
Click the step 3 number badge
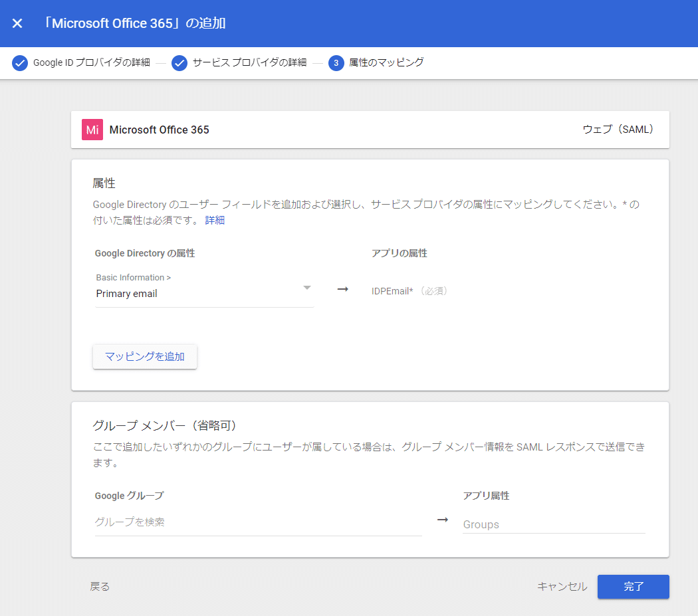click(x=336, y=62)
